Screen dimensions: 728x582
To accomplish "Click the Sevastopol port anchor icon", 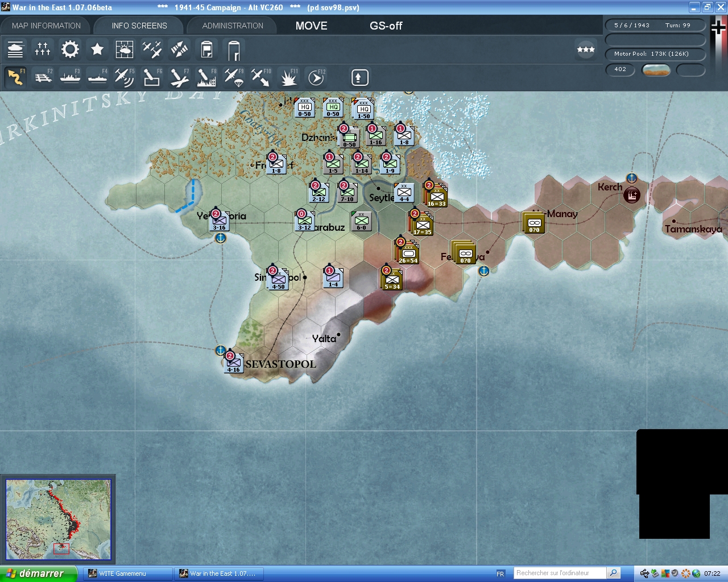I will (x=220, y=350).
